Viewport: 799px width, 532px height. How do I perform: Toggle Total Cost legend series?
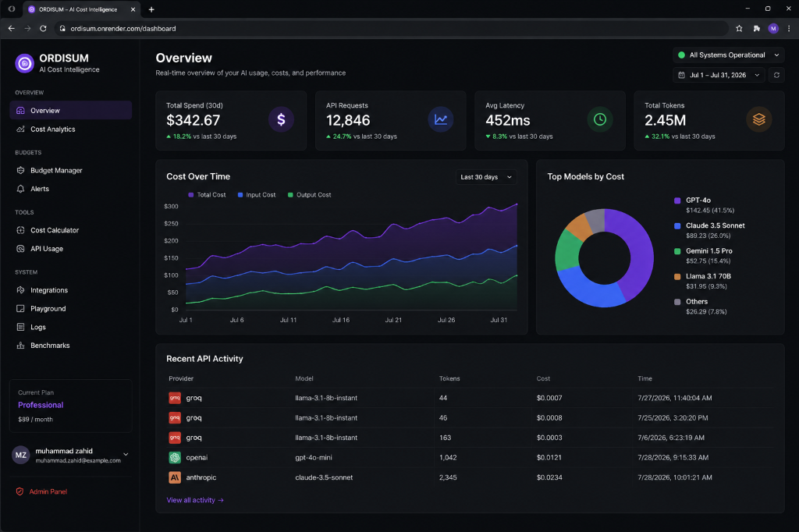(x=207, y=195)
